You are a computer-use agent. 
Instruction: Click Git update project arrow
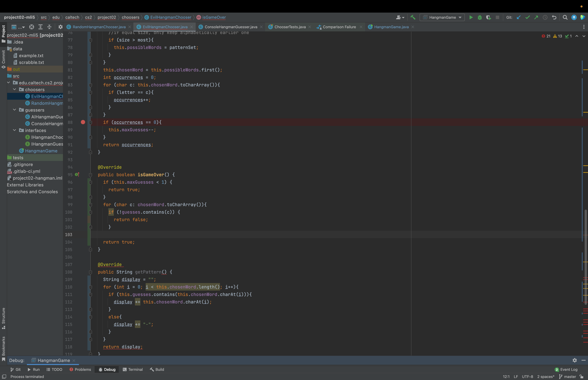coord(519,17)
